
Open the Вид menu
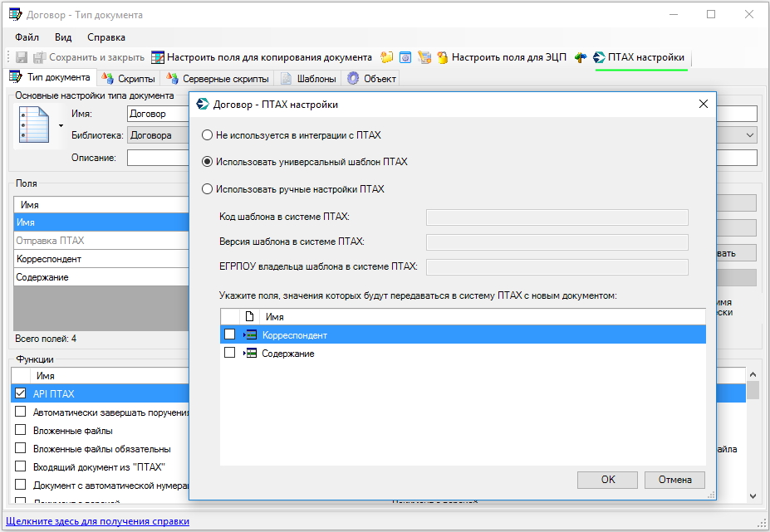63,37
